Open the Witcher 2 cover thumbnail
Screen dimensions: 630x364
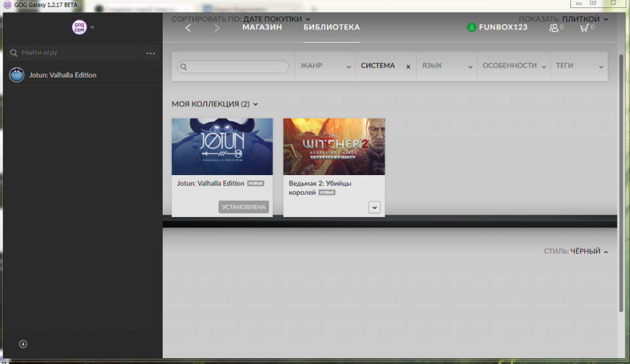(334, 146)
